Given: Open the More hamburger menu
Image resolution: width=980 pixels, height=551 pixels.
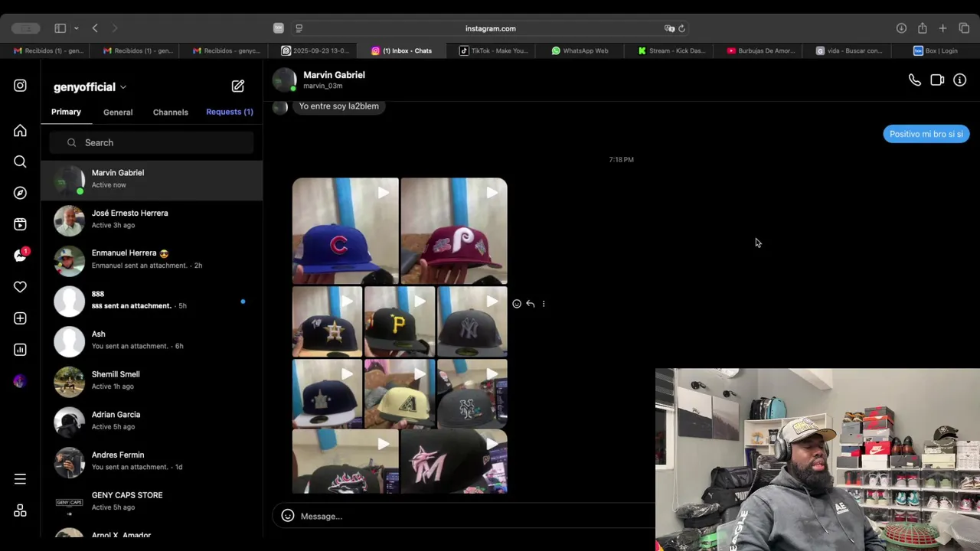Looking at the screenshot, I should [20, 479].
